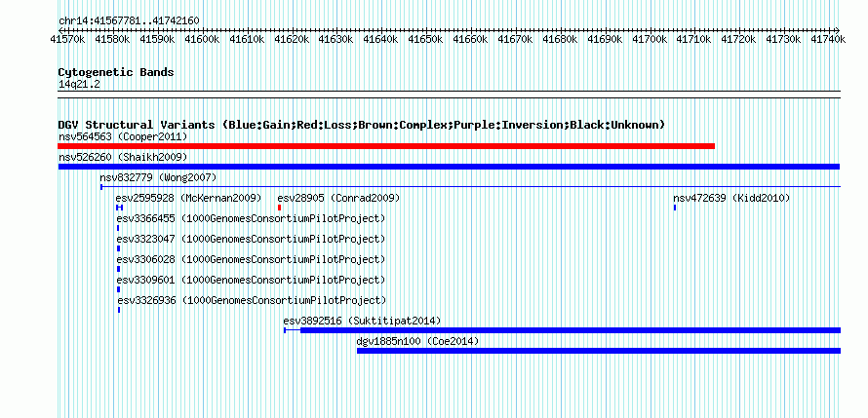This screenshot has height=418, width=868.
Task: Click the dgv1885n100 blue gain bar
Action: [x=599, y=351]
